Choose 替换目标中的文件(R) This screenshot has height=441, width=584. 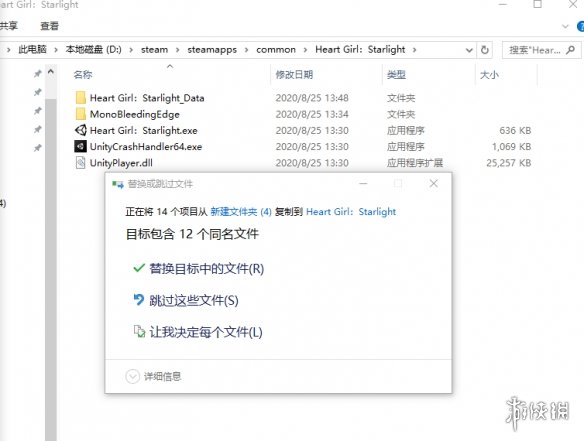point(207,268)
